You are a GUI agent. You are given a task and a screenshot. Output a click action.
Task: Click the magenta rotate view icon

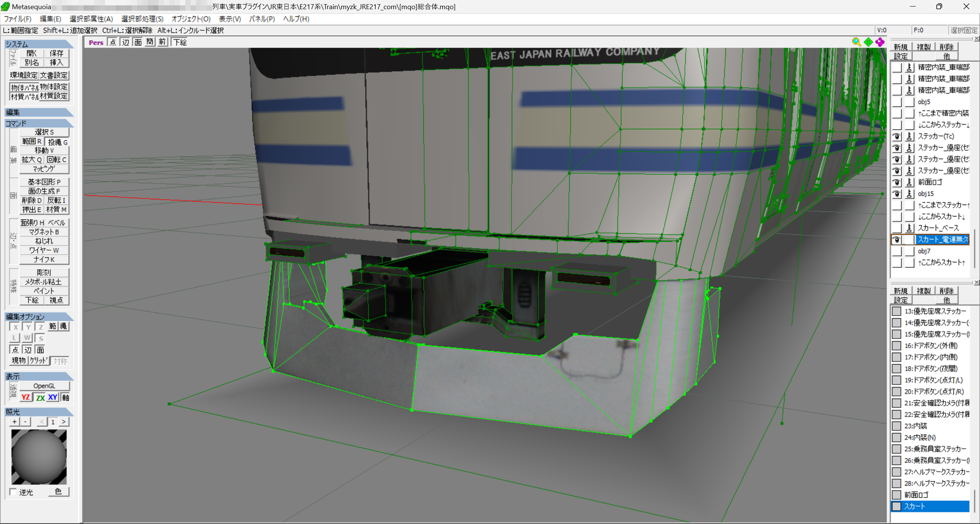[880, 42]
